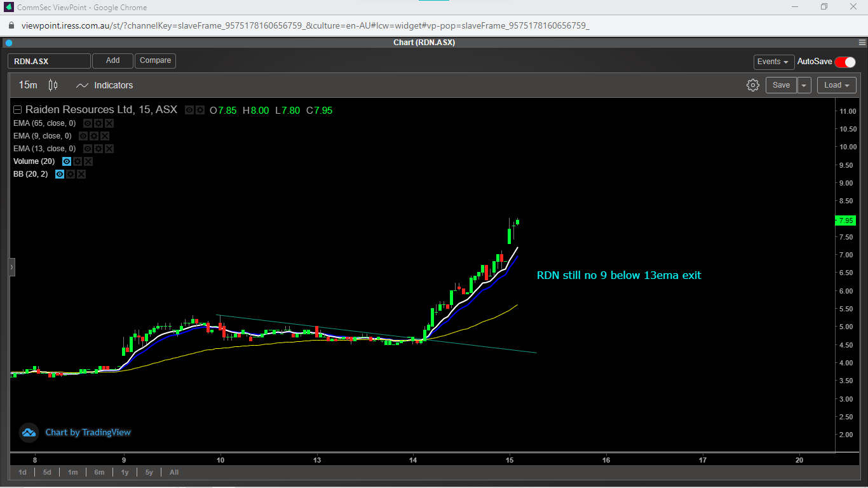The height and width of the screenshot is (488, 868).
Task: Remove the EMA (13, close, 0) indicator
Action: click(109, 149)
